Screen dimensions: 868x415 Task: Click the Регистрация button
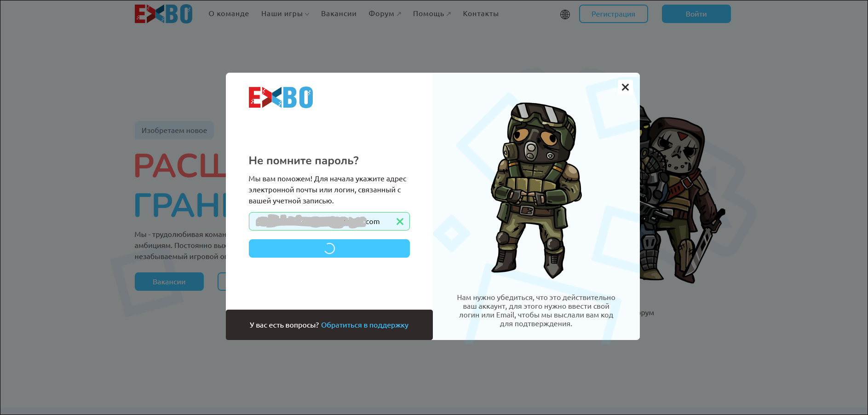click(x=613, y=14)
